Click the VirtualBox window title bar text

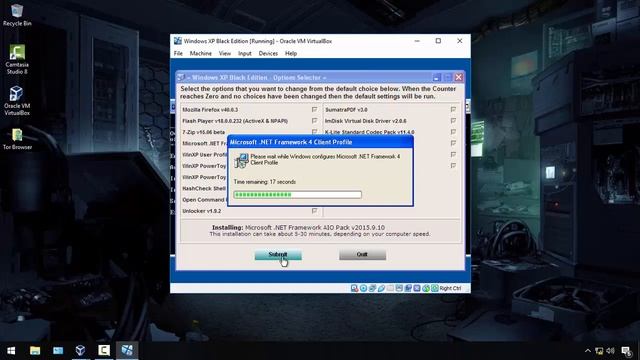[258, 41]
